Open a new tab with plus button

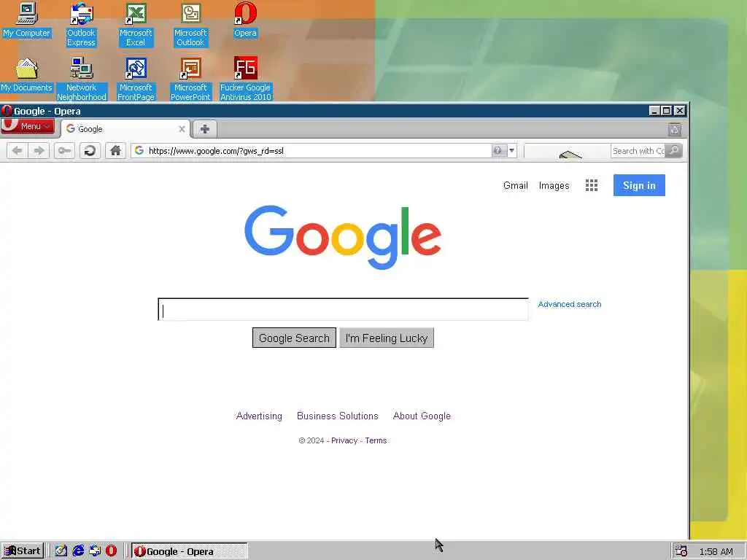pos(205,129)
